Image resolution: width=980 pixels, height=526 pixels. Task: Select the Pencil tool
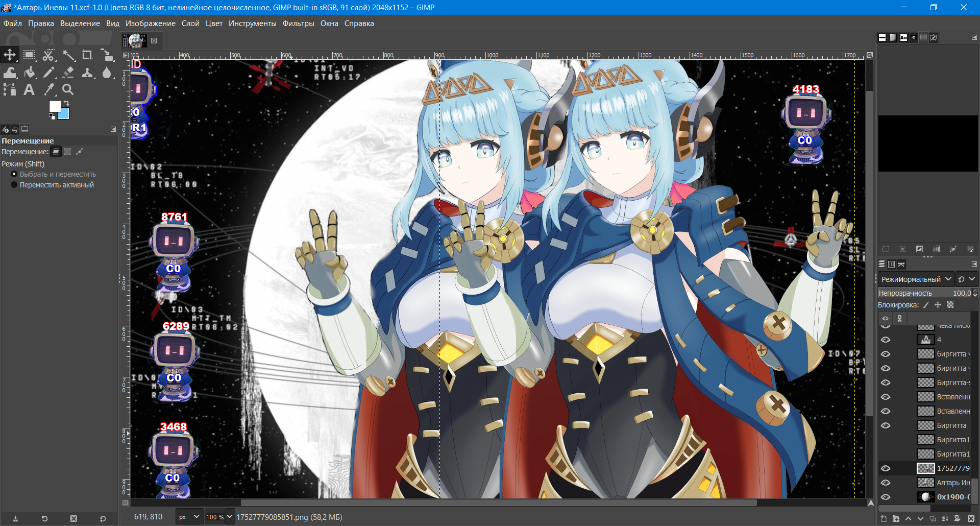(x=48, y=73)
